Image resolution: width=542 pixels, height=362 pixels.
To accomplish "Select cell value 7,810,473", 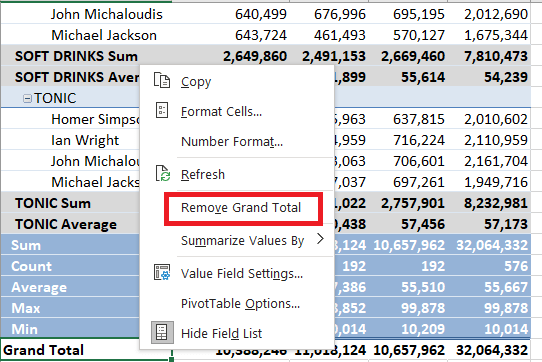I will point(496,56).
